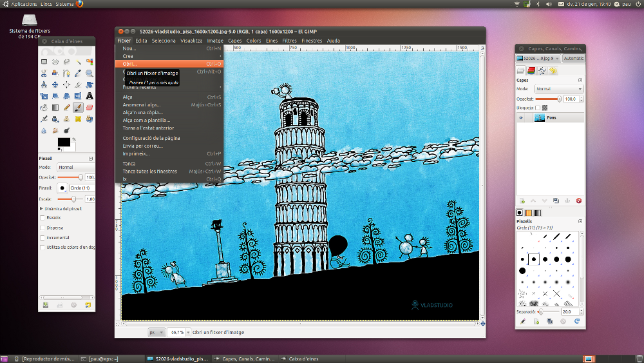Image resolution: width=644 pixels, height=363 pixels.
Task: Switch to the Paths tab icon
Action: (x=542, y=71)
